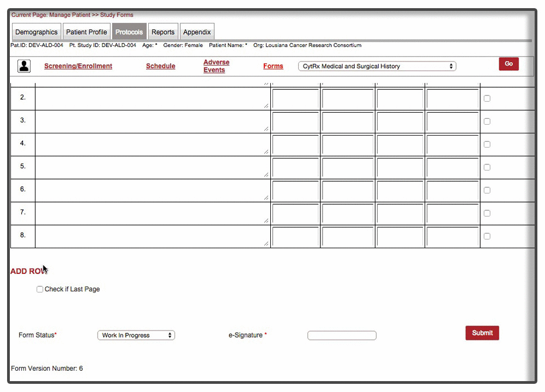The height and width of the screenshot is (392, 545).
Task: Click the Pat.ID: DEV-ALD-004 text
Action: pyautogui.click(x=37, y=45)
